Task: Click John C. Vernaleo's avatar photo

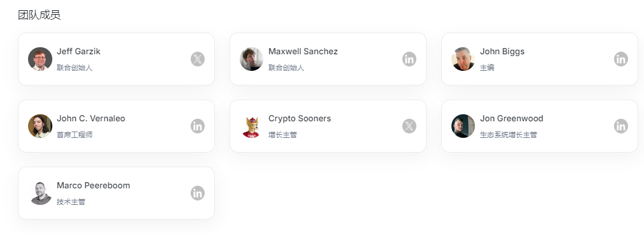Action: [x=40, y=126]
